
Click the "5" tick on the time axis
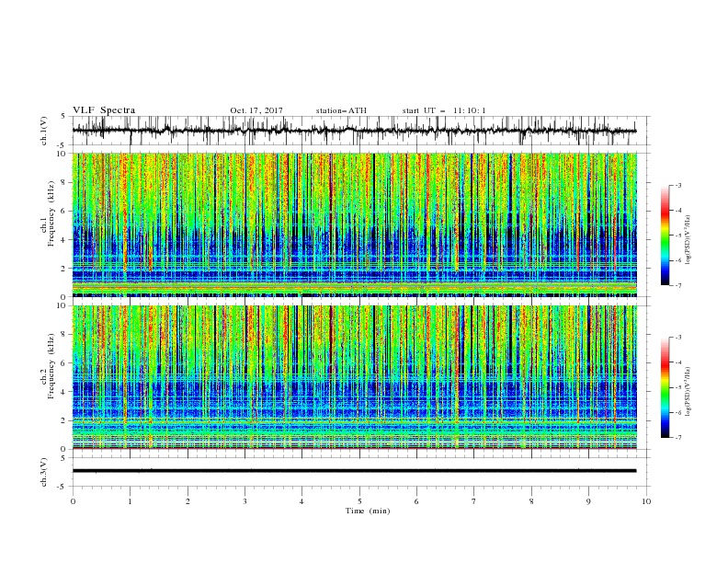(x=359, y=501)
